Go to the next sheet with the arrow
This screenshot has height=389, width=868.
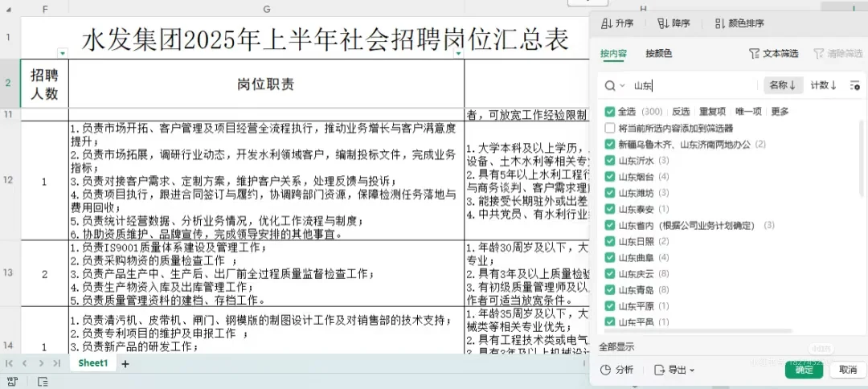pyautogui.click(x=41, y=363)
